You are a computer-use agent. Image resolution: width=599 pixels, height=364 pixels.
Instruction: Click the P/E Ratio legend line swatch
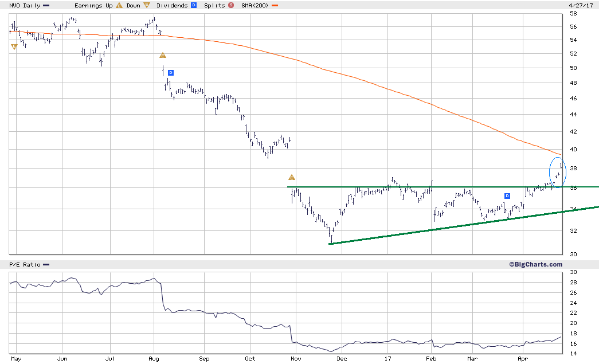pos(46,265)
